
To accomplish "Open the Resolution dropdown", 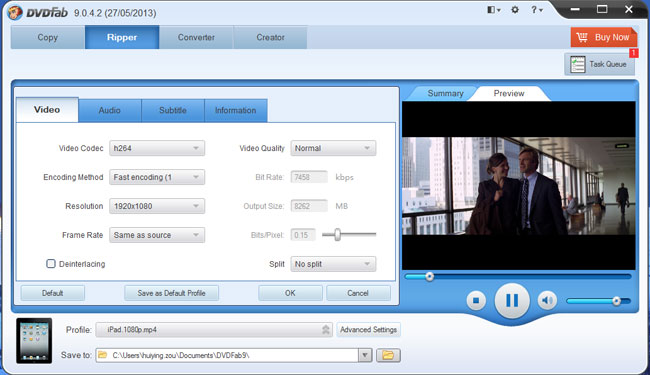I will (157, 206).
